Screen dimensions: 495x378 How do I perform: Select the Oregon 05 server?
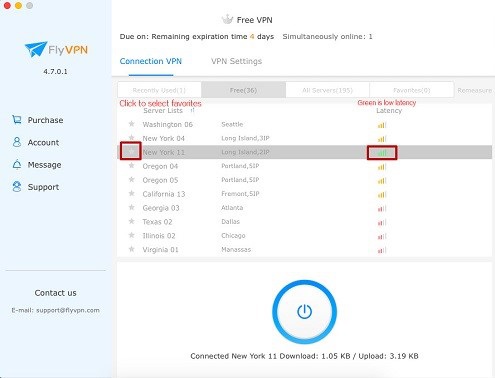pos(304,180)
